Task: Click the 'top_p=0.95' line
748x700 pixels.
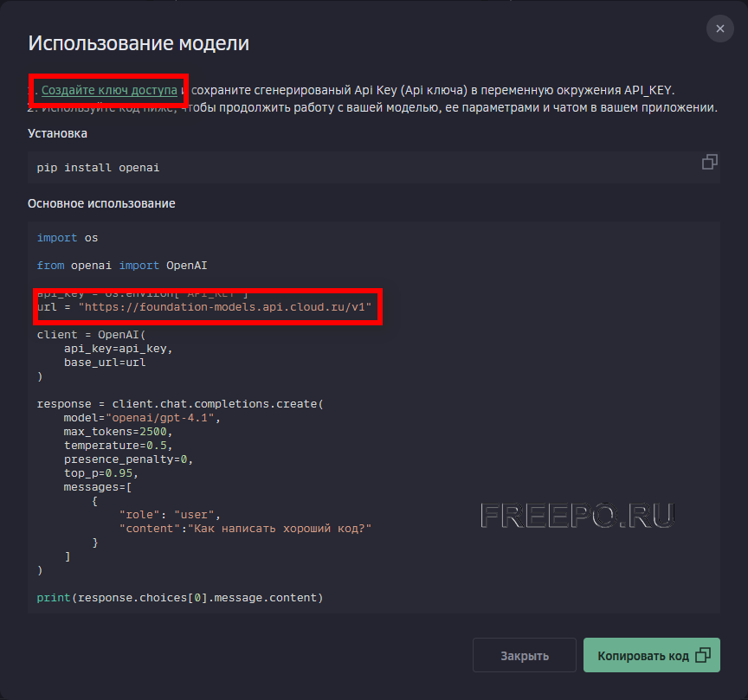Action: click(x=101, y=473)
